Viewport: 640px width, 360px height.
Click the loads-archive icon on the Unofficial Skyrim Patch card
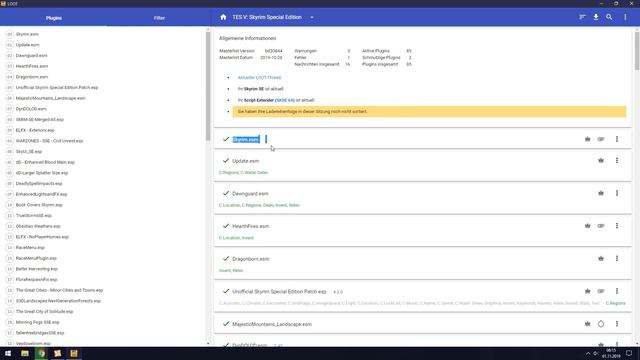(601, 291)
